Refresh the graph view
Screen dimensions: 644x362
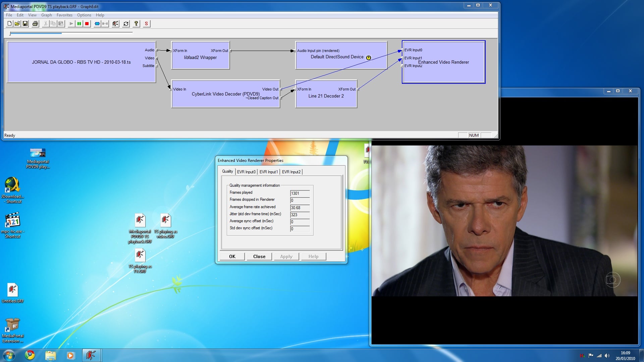click(126, 24)
